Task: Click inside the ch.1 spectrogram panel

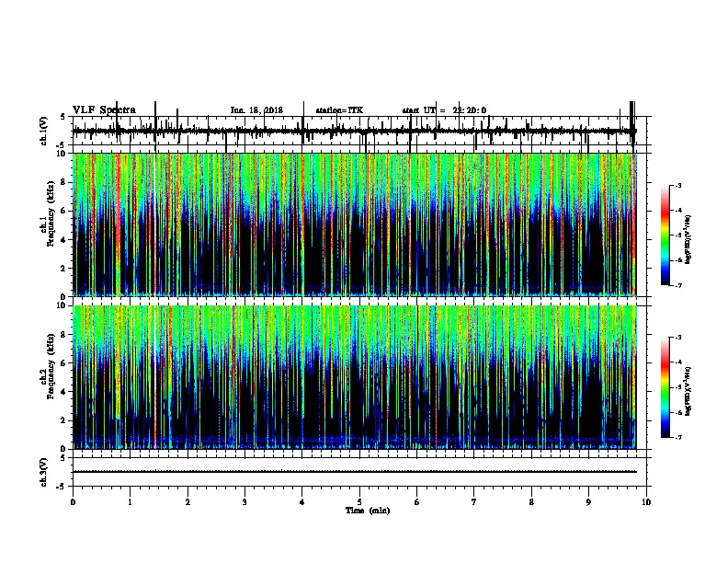Action: click(x=355, y=224)
